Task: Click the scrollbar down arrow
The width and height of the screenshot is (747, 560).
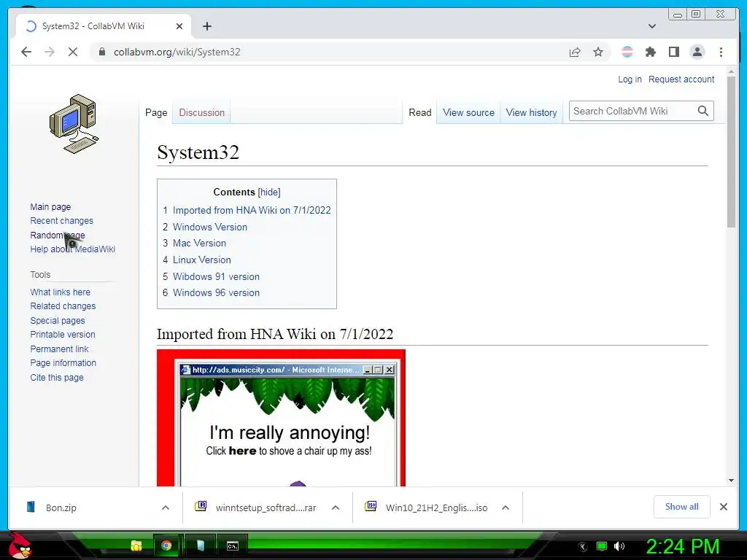Action: pyautogui.click(x=731, y=481)
